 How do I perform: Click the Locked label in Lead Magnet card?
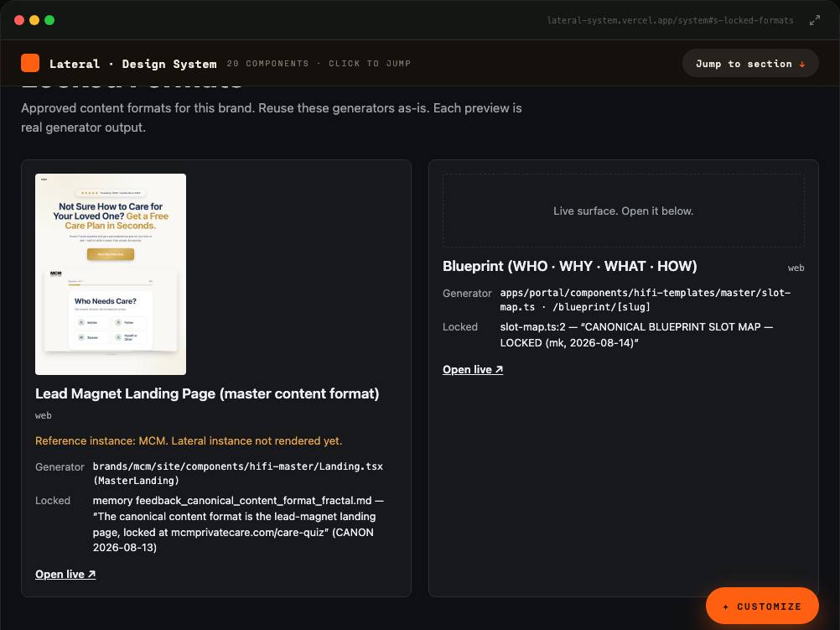click(53, 501)
